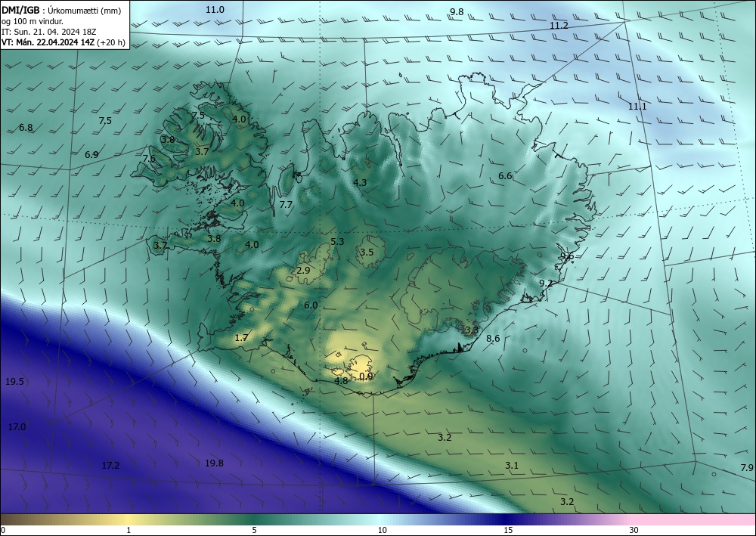This screenshot has height=536, width=756.
Task: Click the 17.2 value in the purple area
Action: tap(110, 466)
